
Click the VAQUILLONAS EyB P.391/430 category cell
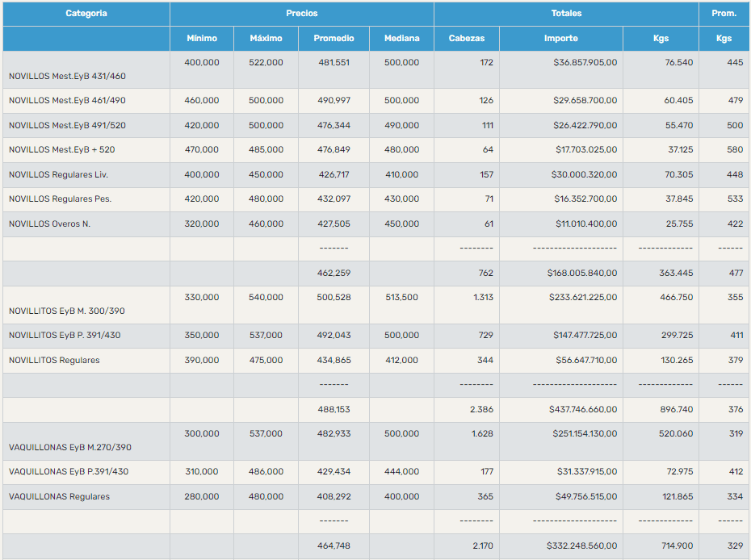tap(65, 472)
